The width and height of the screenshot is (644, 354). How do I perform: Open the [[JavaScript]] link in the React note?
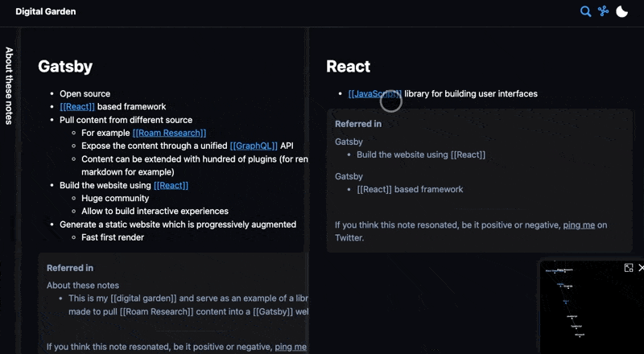[374, 94]
